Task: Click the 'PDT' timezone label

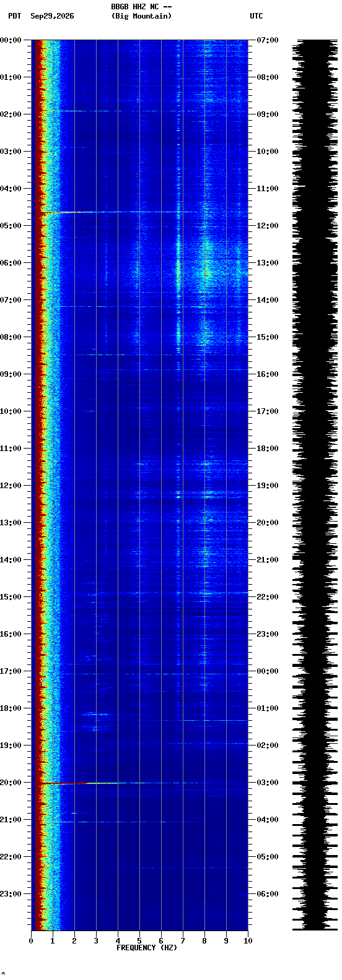Action: (14, 16)
